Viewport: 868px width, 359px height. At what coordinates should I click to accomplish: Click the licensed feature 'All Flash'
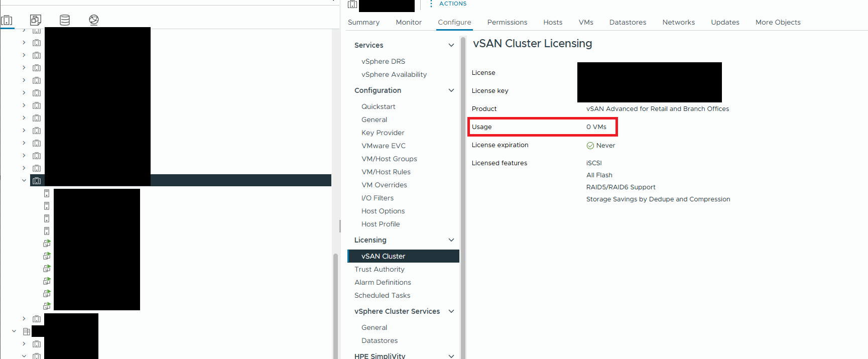tap(599, 175)
